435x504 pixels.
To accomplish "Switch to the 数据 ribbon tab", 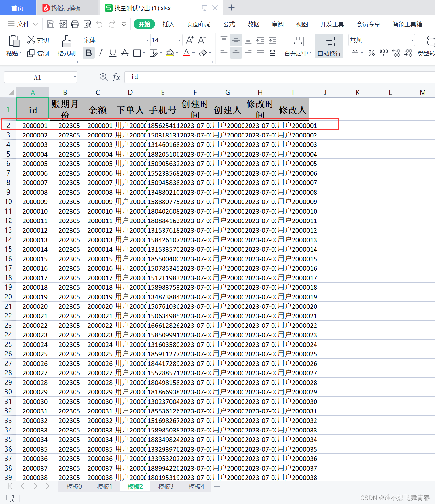I will [x=253, y=24].
